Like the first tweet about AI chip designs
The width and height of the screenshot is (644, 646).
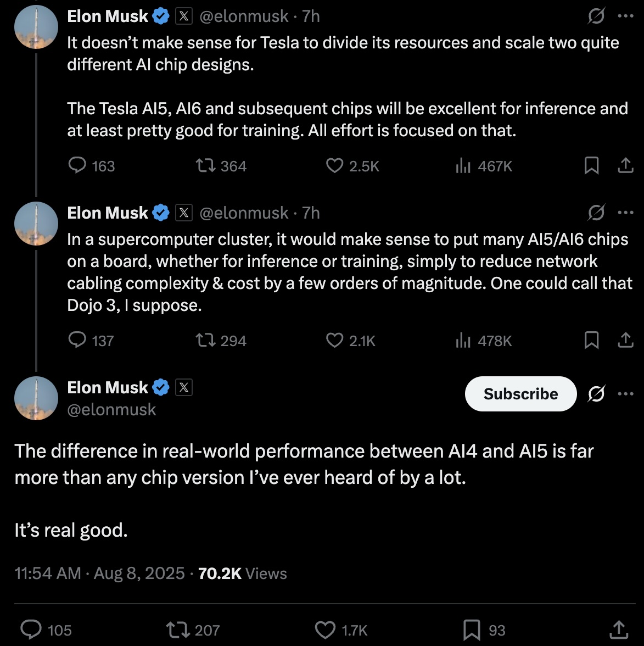(x=335, y=165)
